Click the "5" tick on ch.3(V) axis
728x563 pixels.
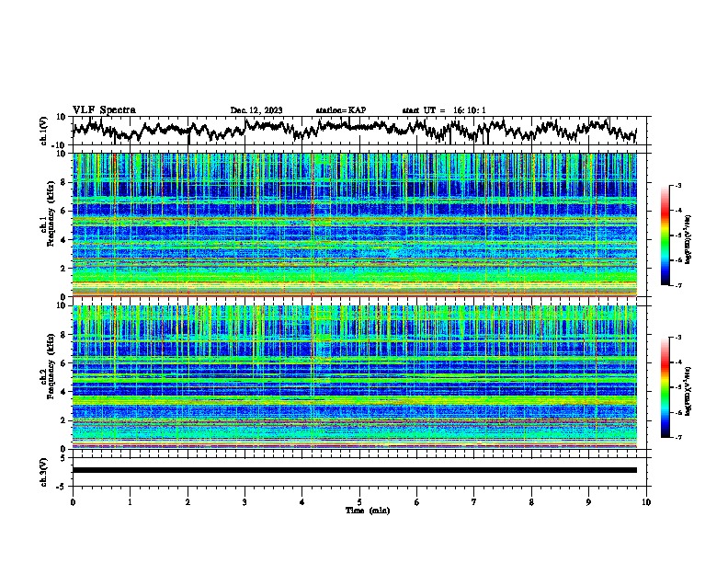pyautogui.click(x=64, y=458)
